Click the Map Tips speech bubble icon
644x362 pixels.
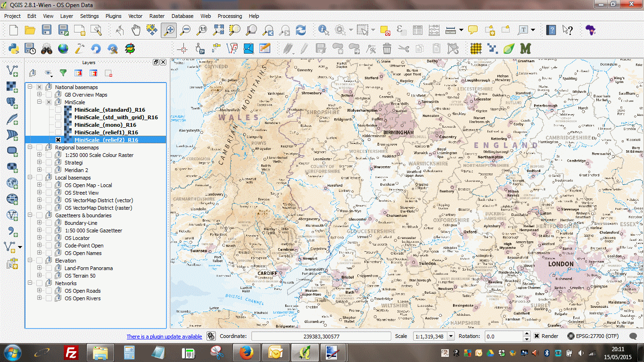472,30
